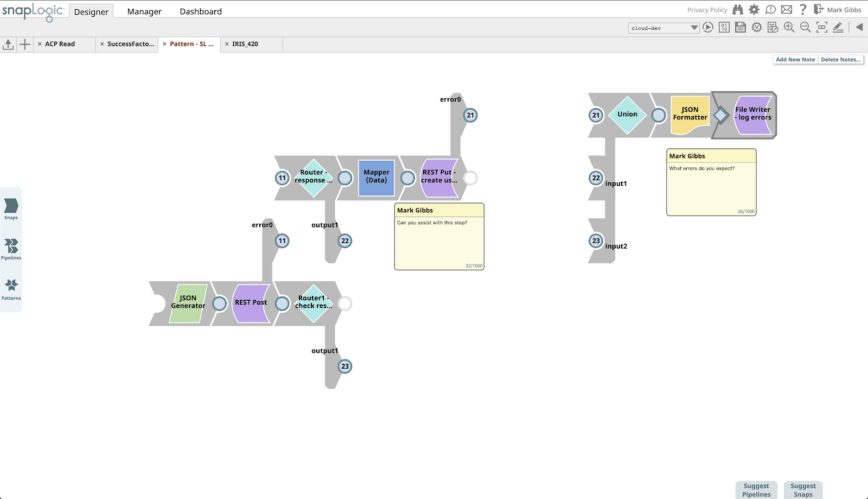Select the JSON Formatter snap
The width and height of the screenshot is (868, 499).
click(690, 115)
